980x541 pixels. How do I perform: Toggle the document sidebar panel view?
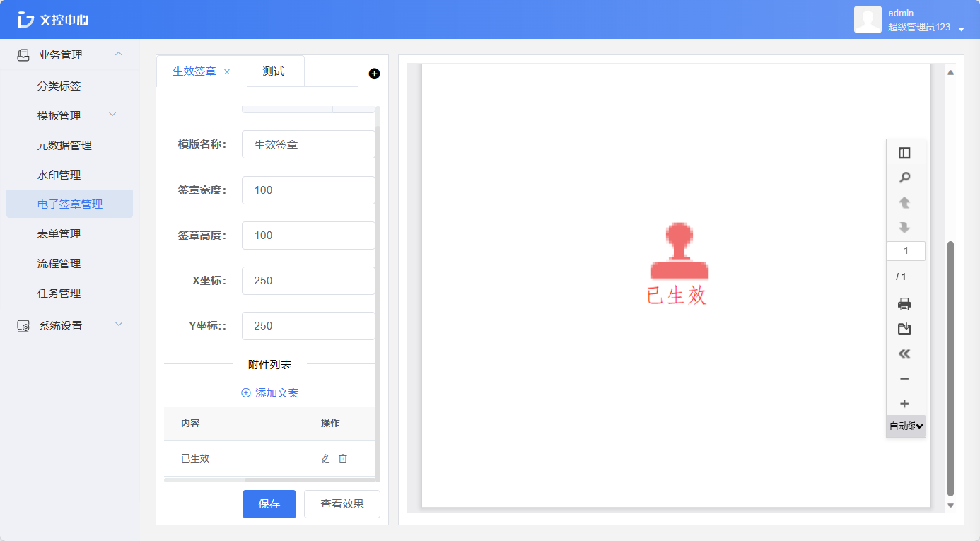point(906,152)
